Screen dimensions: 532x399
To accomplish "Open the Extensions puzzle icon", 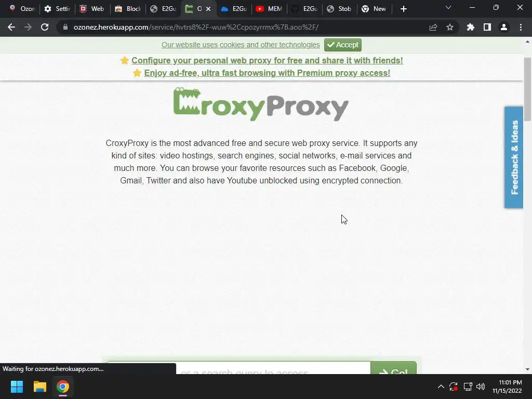I will tap(470, 27).
